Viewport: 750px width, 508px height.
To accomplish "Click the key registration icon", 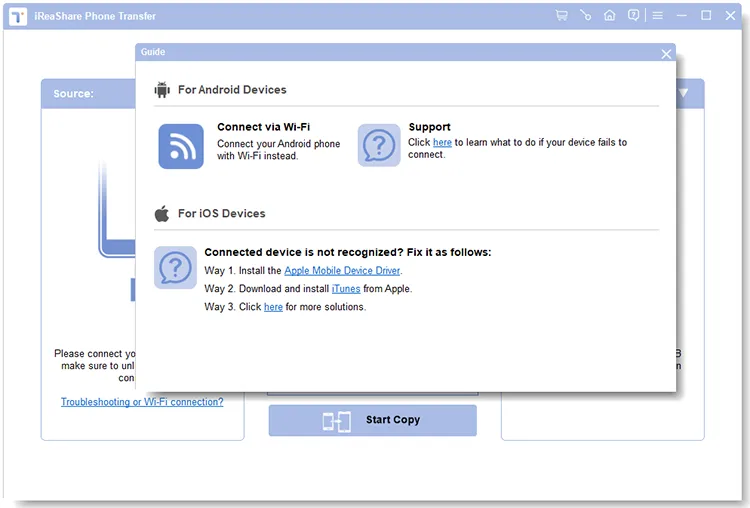I will click(585, 15).
